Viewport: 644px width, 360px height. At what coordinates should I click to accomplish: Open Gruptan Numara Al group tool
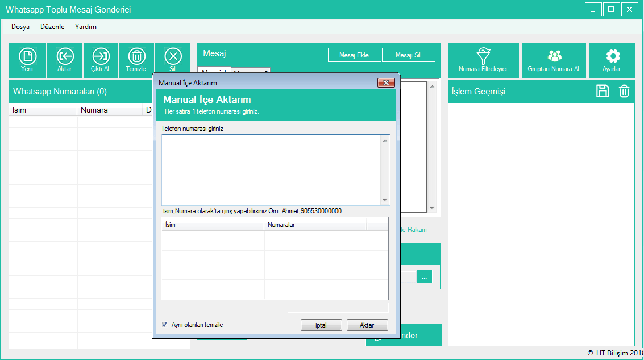tap(554, 60)
